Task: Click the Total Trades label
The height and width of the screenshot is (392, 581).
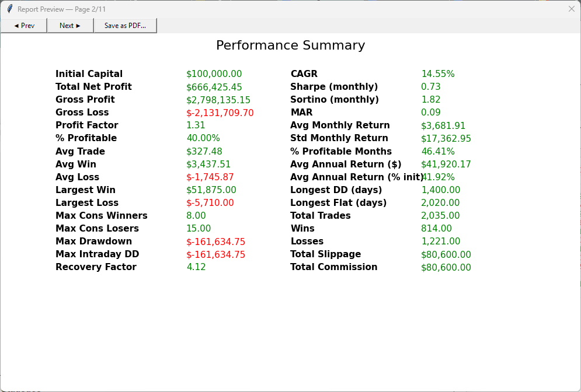Action: pos(321,215)
